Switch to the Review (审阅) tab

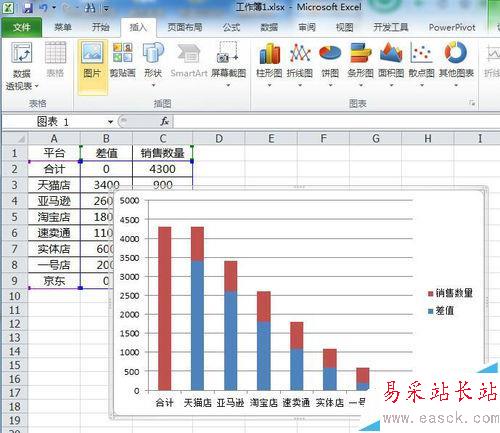click(x=307, y=27)
